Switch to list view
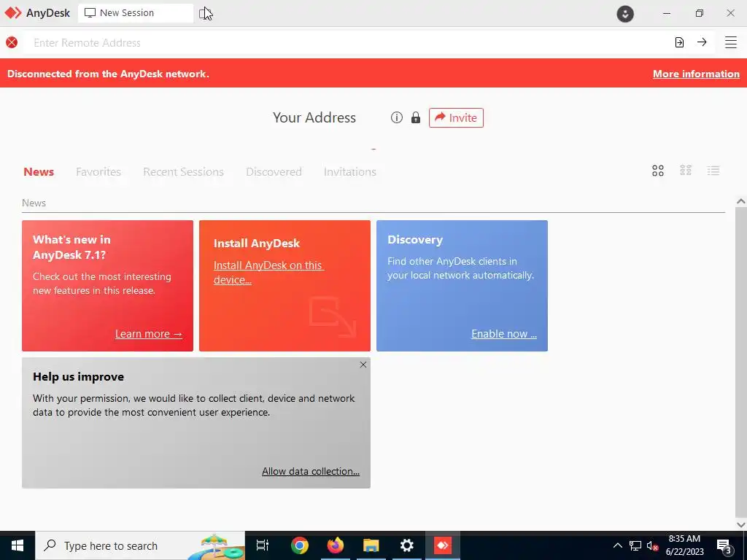 pos(713,171)
